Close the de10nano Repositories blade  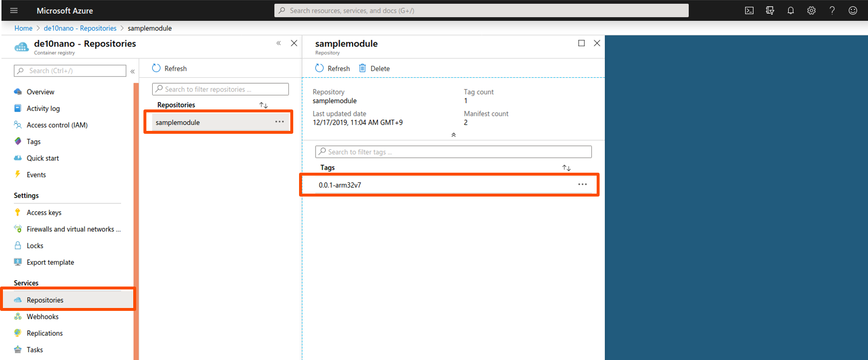294,43
